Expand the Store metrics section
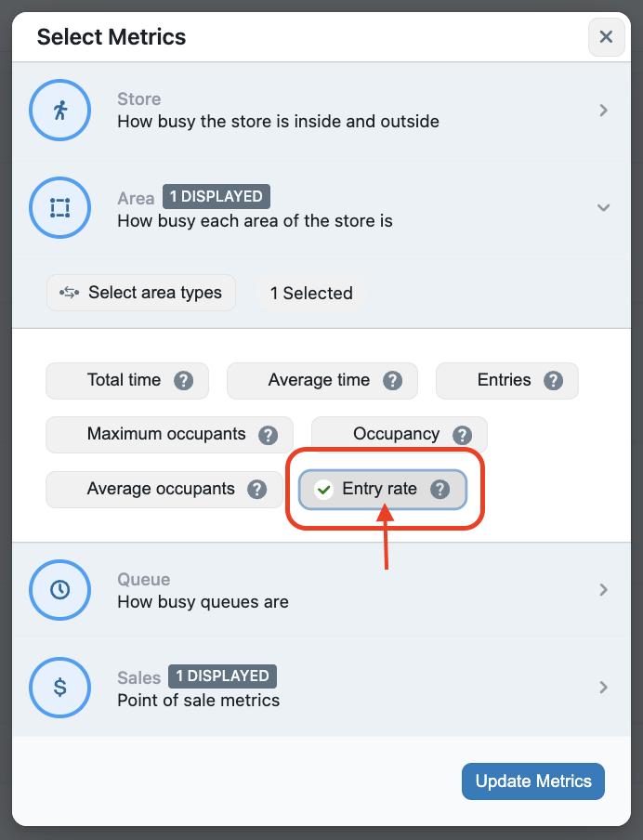This screenshot has height=840, width=643. pyautogui.click(x=603, y=111)
